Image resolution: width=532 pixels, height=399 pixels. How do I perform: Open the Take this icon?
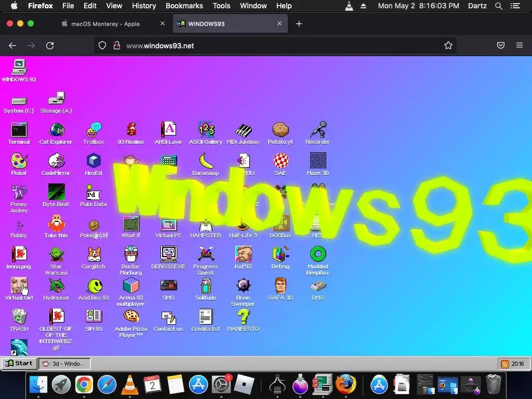(x=56, y=227)
